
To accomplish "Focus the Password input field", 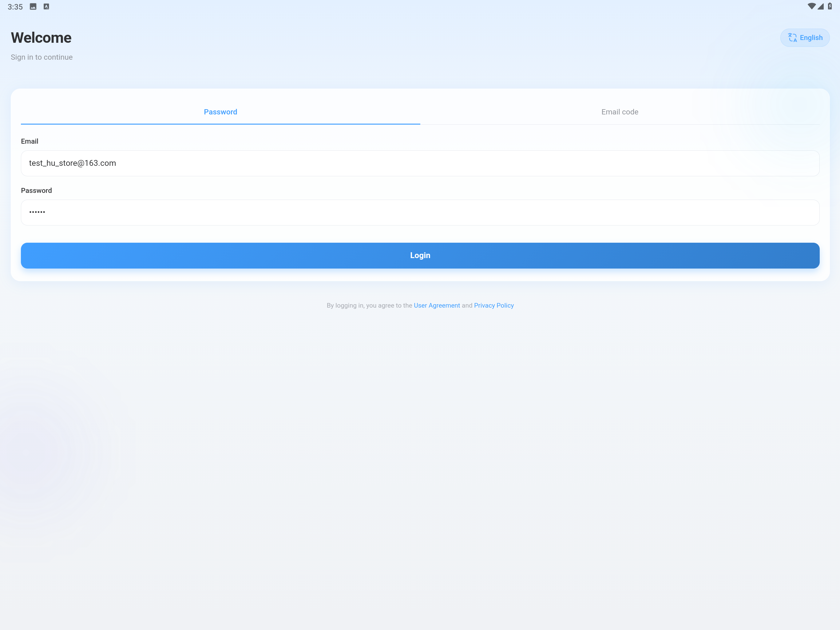I will click(420, 212).
